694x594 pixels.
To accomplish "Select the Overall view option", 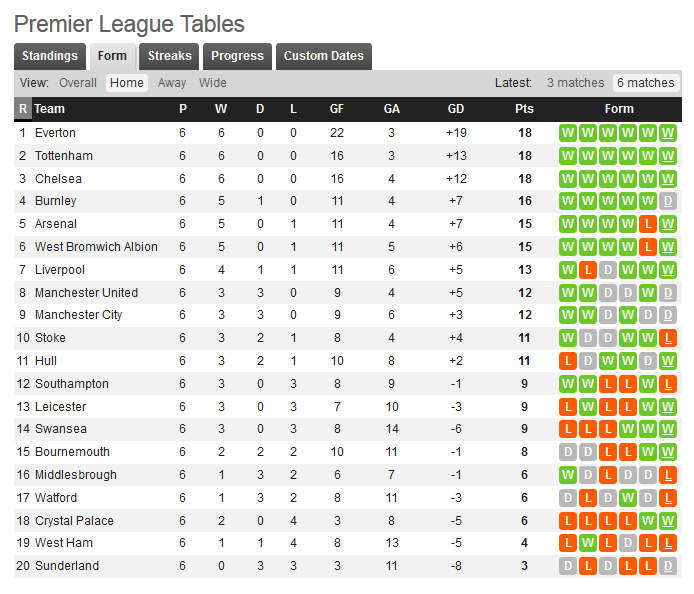I will [78, 83].
